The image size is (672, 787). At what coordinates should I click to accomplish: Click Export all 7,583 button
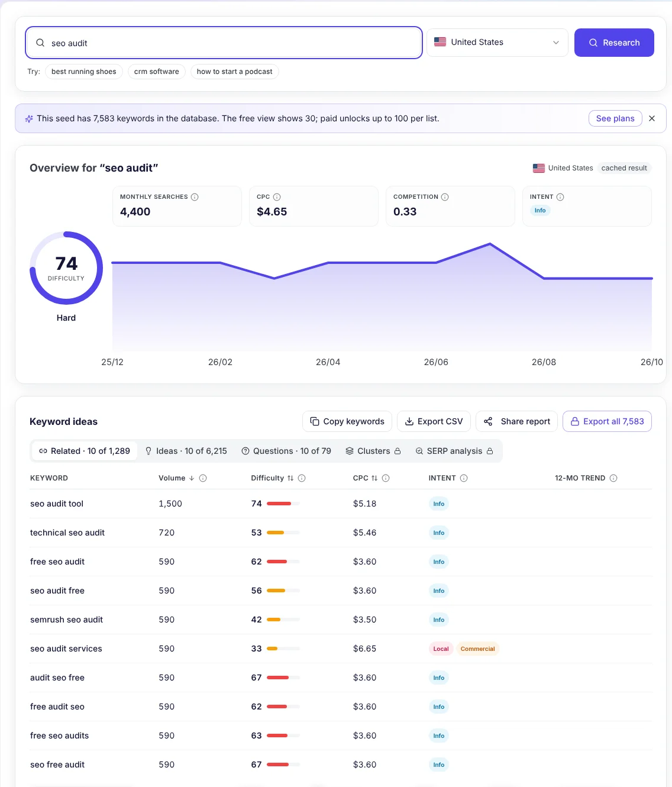pos(607,421)
